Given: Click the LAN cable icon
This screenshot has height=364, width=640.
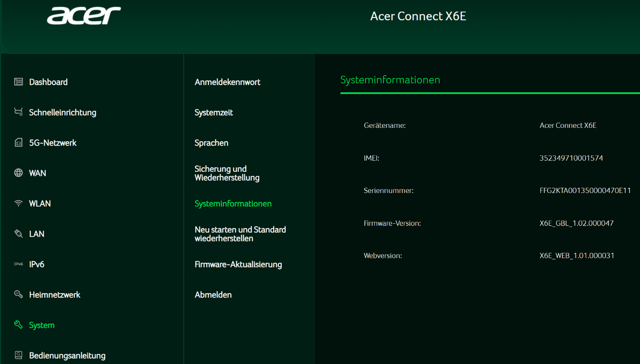Looking at the screenshot, I should (19, 234).
